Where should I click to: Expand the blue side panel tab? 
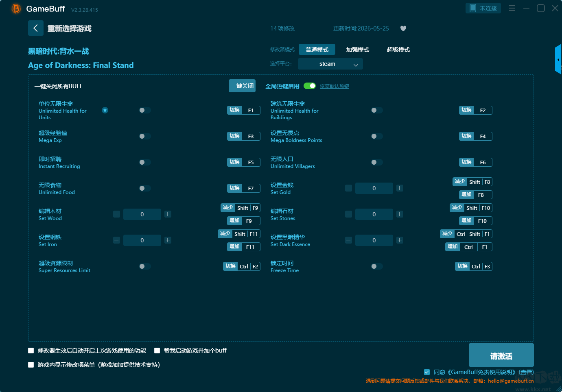(x=558, y=59)
